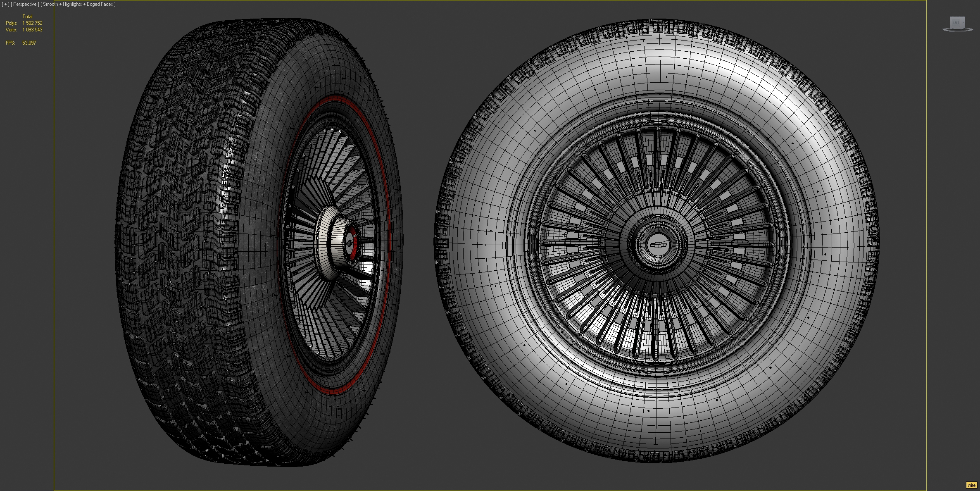The image size is (980, 491).
Task: Click the Polys count value 1 582 752
Action: 32,23
